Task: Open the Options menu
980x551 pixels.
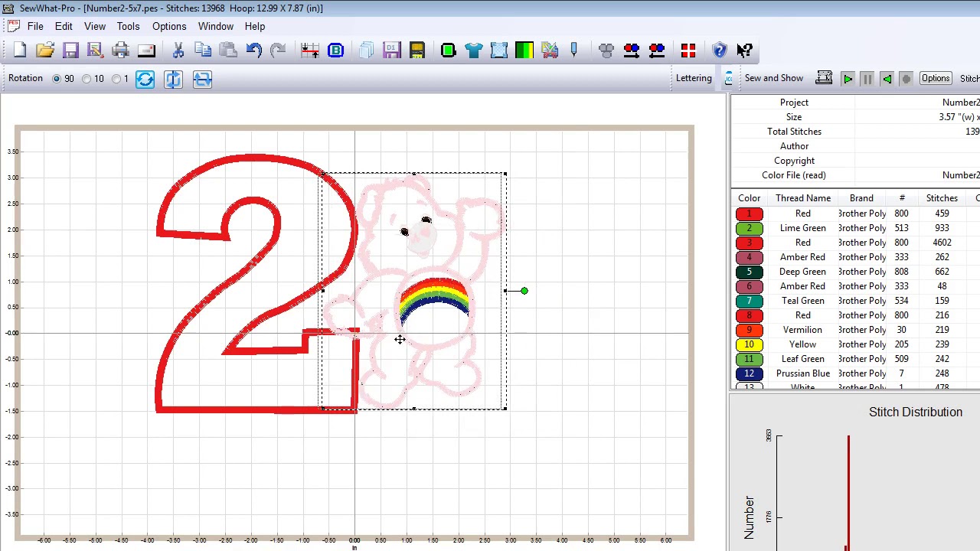Action: pos(169,26)
